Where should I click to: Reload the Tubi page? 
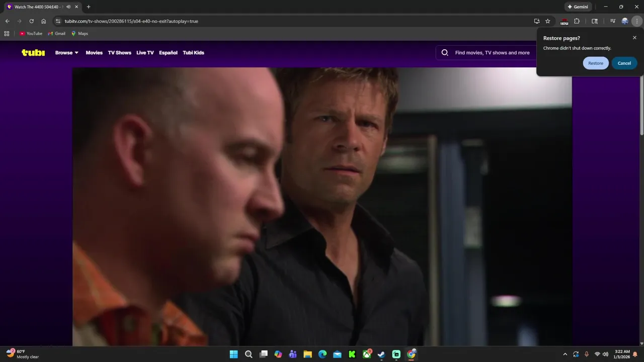[31, 21]
